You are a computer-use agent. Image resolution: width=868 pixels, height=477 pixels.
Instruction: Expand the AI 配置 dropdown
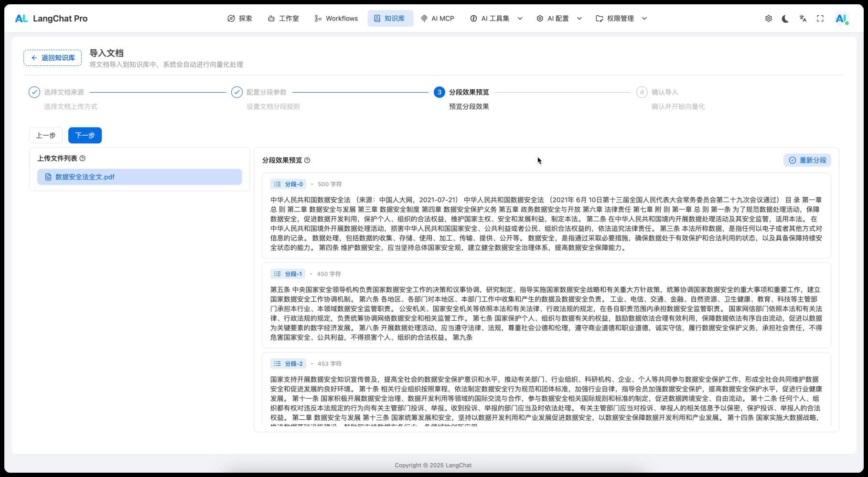point(558,18)
